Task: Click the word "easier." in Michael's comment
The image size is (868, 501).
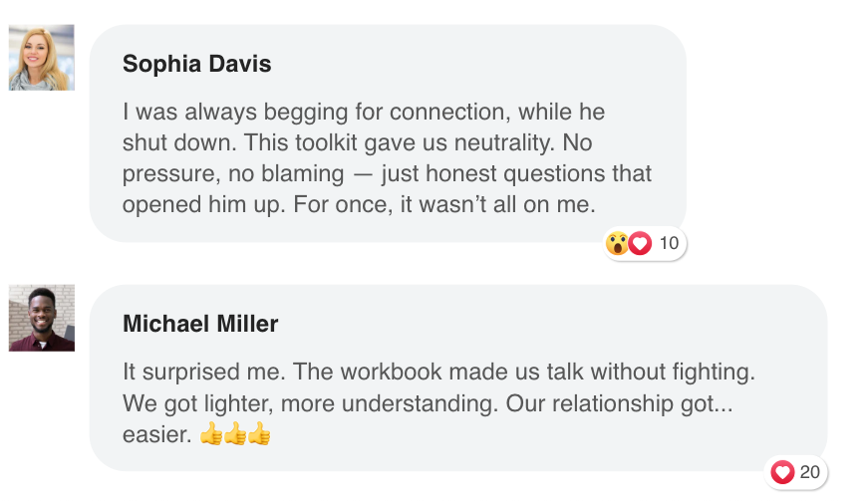Action: tap(156, 435)
